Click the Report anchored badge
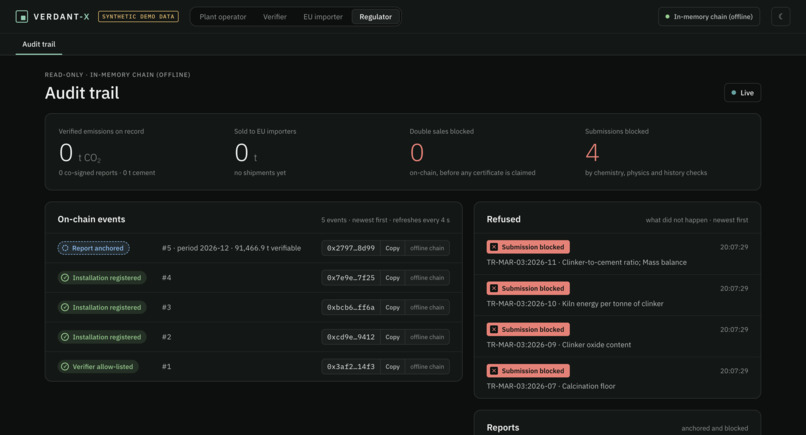This screenshot has width=806, height=435. point(94,248)
